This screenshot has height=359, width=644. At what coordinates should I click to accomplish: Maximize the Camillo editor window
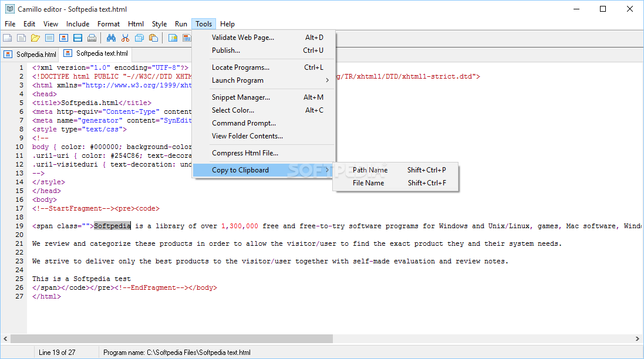click(x=603, y=9)
